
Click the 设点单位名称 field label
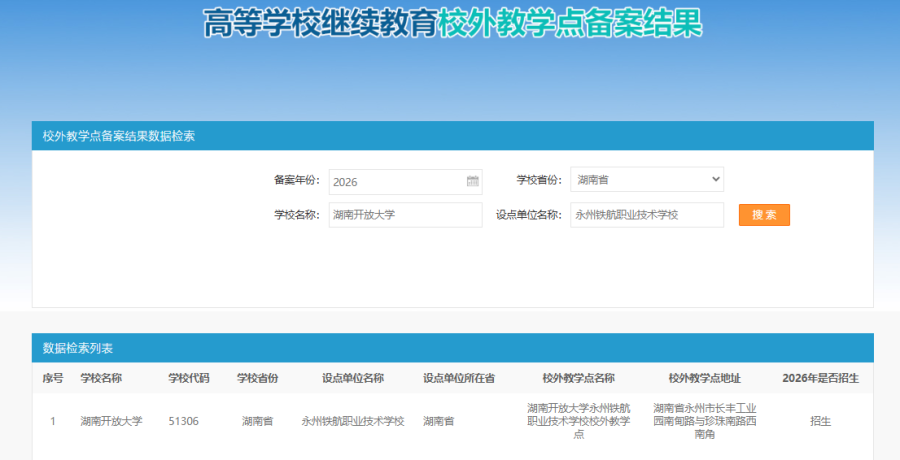pyautogui.click(x=529, y=215)
